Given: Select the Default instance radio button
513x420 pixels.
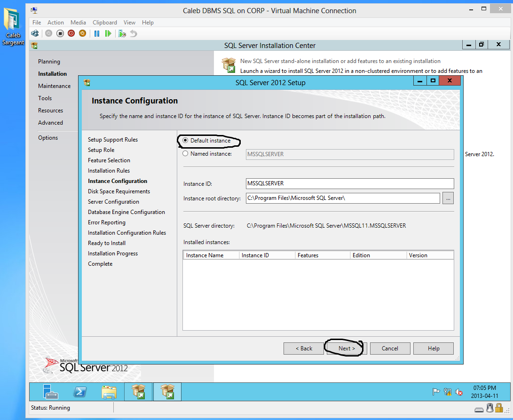Looking at the screenshot, I should 185,140.
